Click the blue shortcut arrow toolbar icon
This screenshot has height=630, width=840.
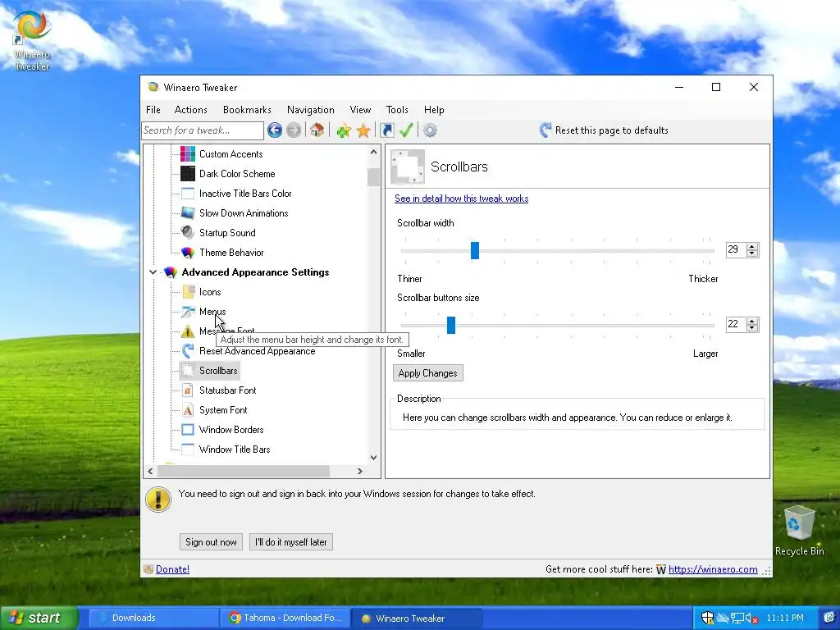387,130
